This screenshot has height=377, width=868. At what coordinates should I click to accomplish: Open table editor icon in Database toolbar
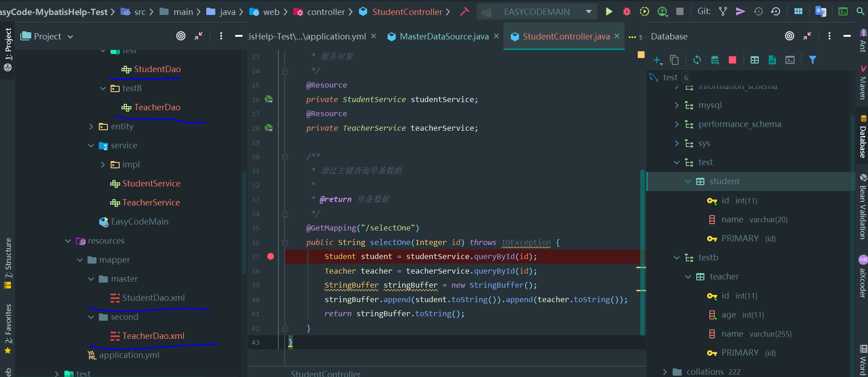755,60
